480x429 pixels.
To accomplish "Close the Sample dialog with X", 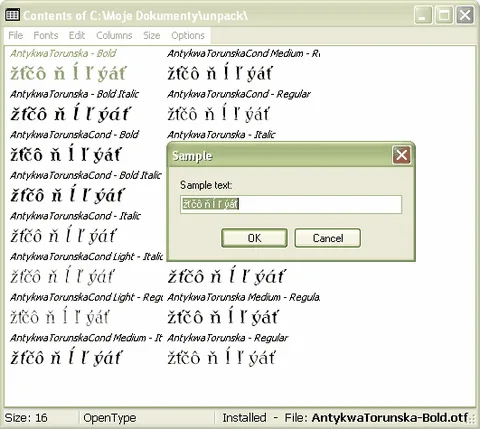I will point(401,155).
